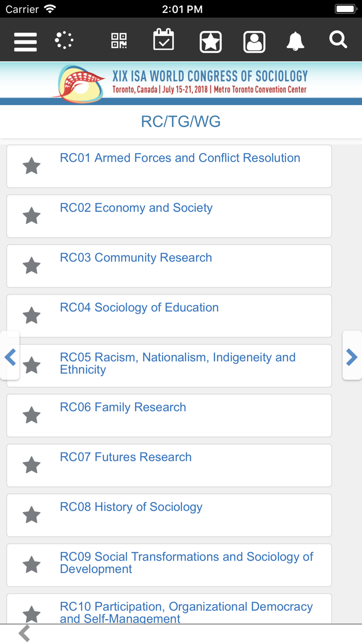The image size is (362, 644).
Task: Open the starred favorites icon in toolbar
Action: 210,41
